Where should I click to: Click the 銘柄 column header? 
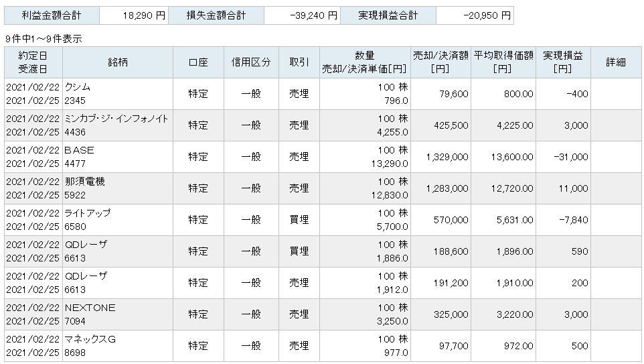[118, 62]
